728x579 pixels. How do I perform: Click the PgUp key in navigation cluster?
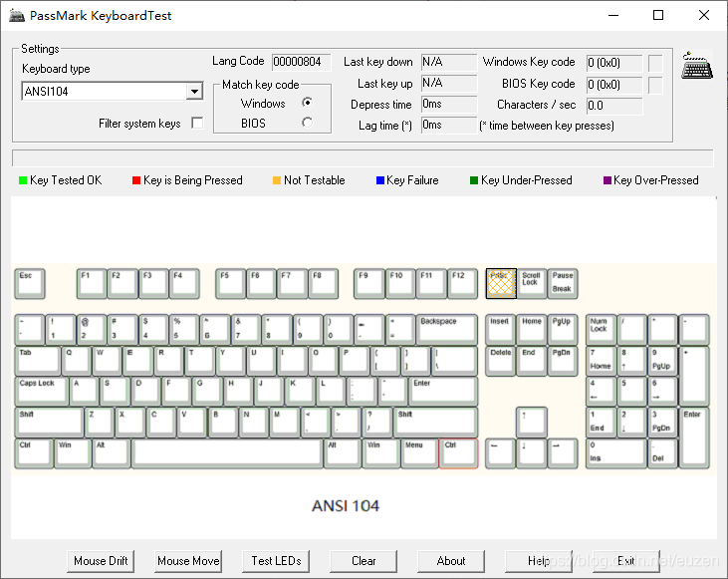tap(563, 330)
